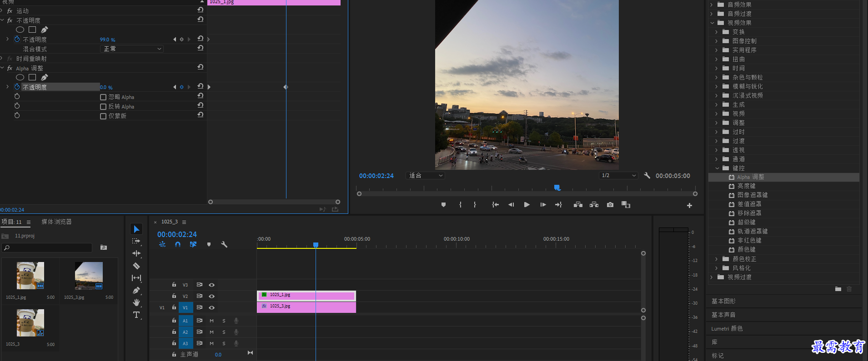Screen dimensions: 868x361
Task: Step forward one frame in Program monitor
Action: point(543,205)
